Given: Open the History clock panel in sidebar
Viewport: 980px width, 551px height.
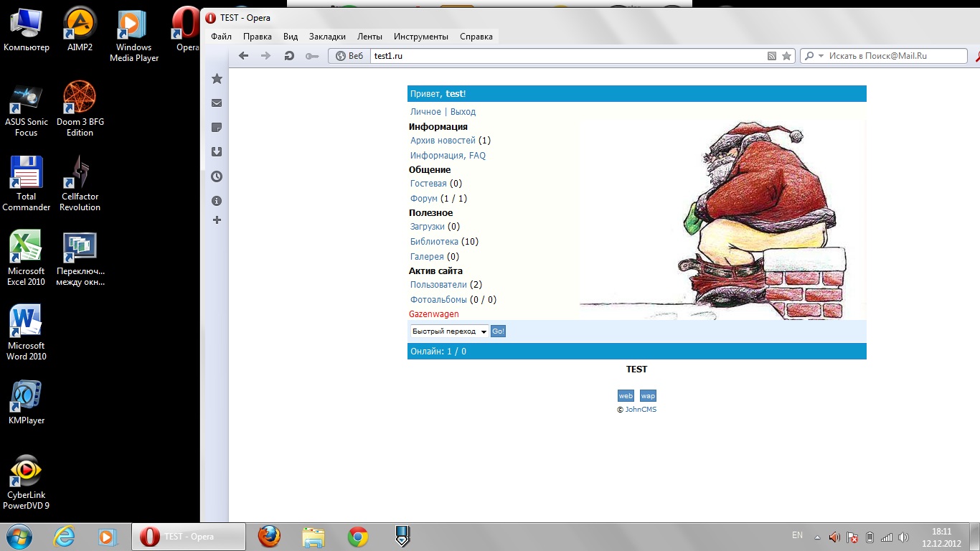Looking at the screenshot, I should 217,176.
